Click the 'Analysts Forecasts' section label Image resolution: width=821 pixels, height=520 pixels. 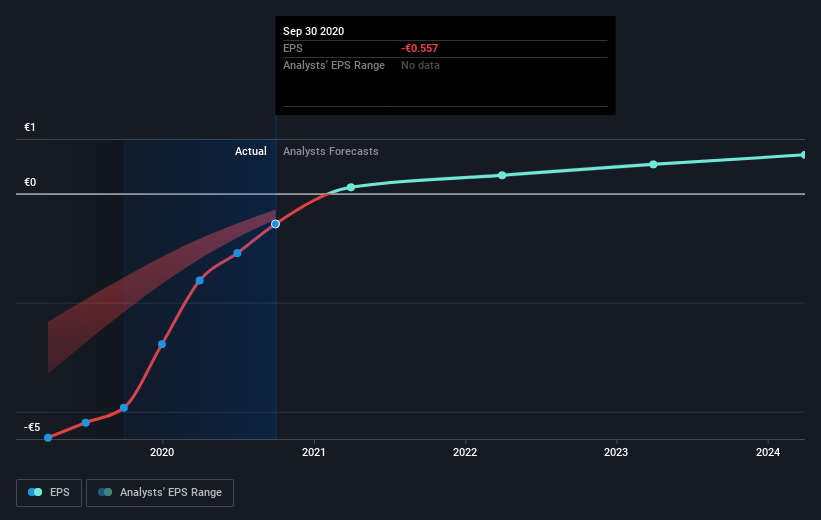click(x=331, y=151)
